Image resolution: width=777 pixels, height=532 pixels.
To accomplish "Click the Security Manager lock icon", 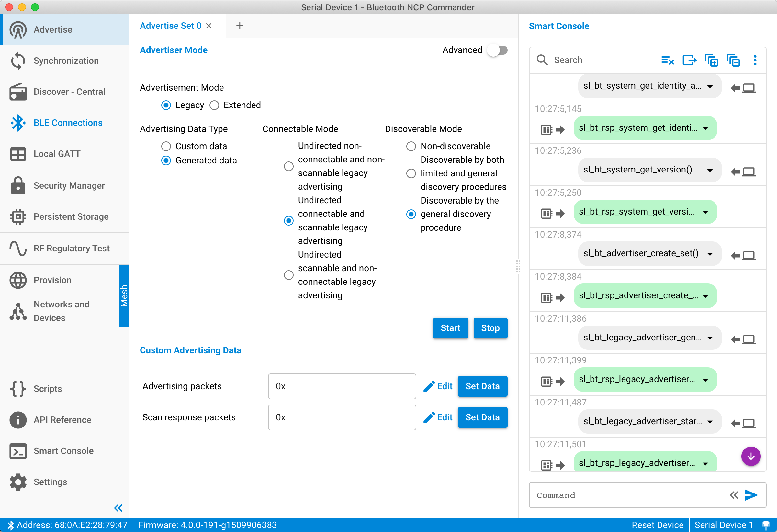I will [18, 185].
